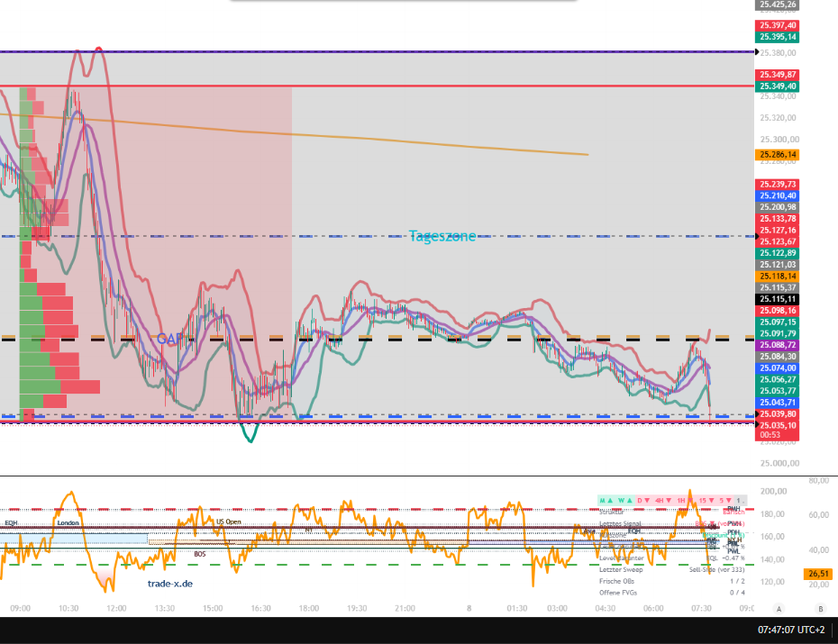The height and width of the screenshot is (644, 838).
Task: Click the M timeframe trend cell
Action: [606, 501]
